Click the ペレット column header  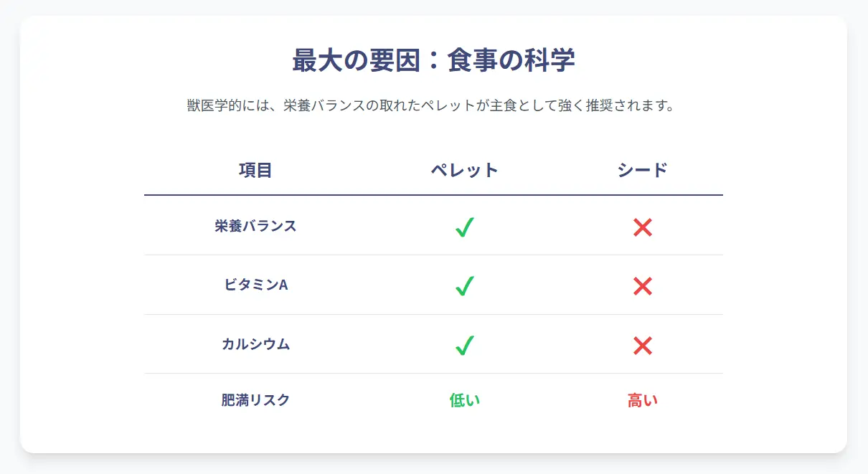(465, 170)
